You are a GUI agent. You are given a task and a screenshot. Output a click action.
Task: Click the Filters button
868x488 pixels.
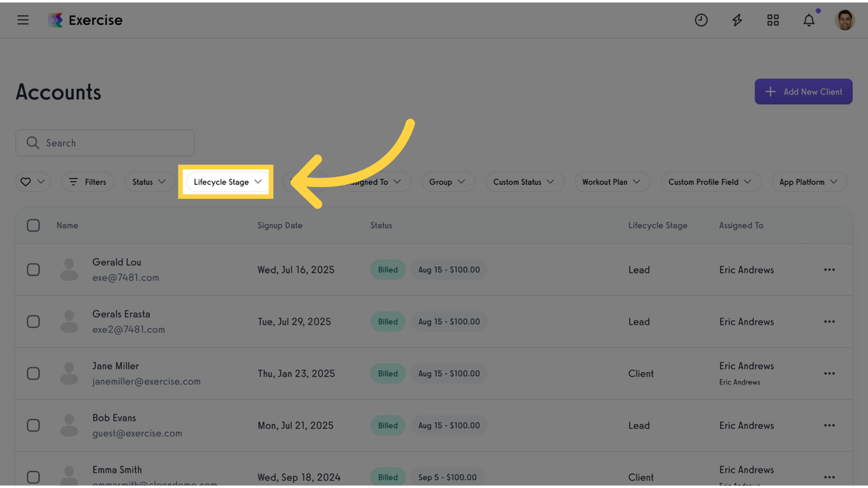pos(88,182)
